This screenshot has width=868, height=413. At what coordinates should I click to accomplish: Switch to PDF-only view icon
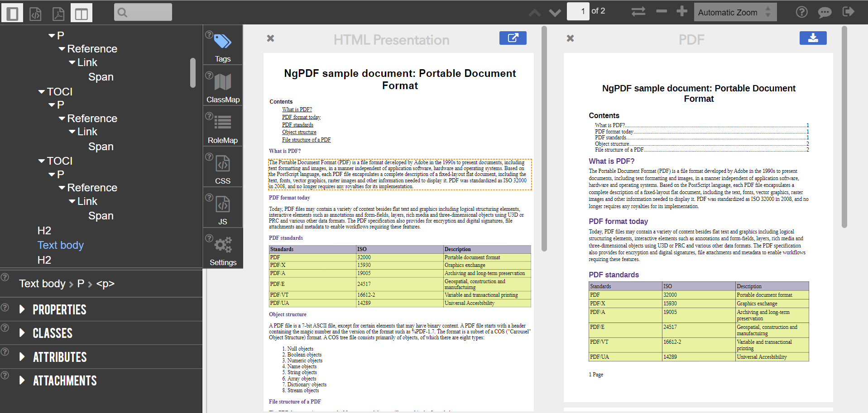tap(58, 14)
